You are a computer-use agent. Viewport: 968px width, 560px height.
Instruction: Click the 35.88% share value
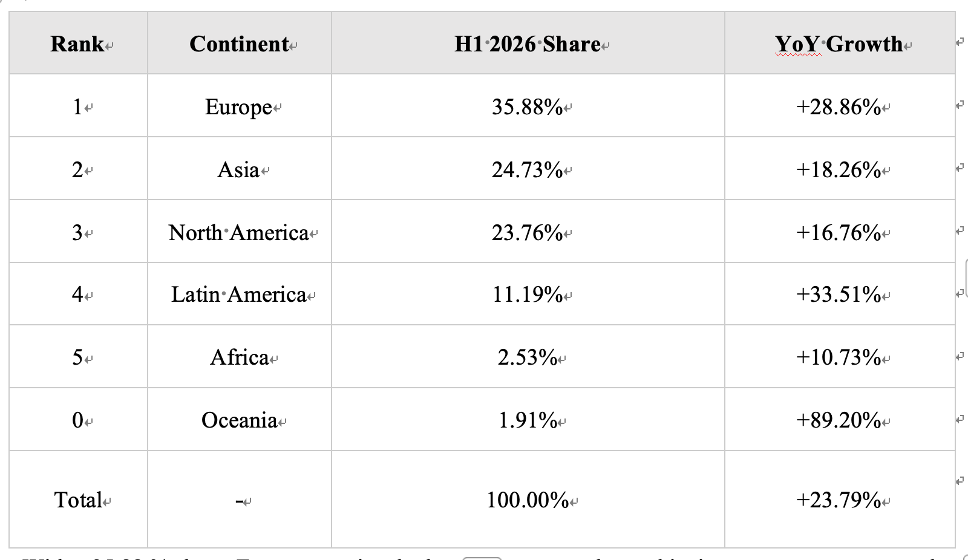pyautogui.click(x=528, y=107)
